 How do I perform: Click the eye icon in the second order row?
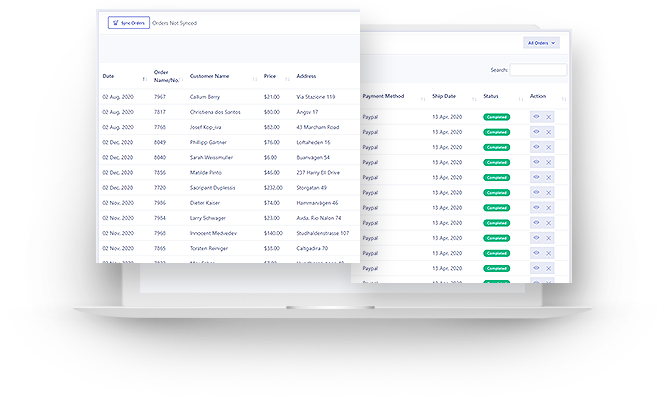pyautogui.click(x=536, y=132)
